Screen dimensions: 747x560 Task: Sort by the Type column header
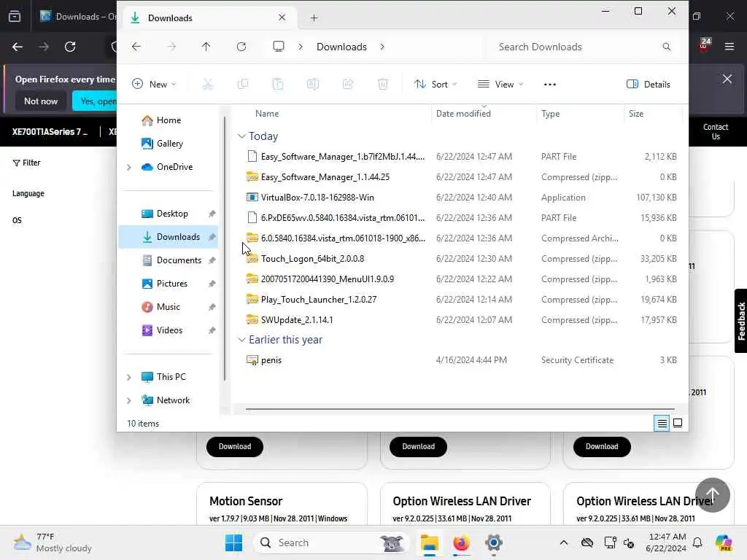550,113
